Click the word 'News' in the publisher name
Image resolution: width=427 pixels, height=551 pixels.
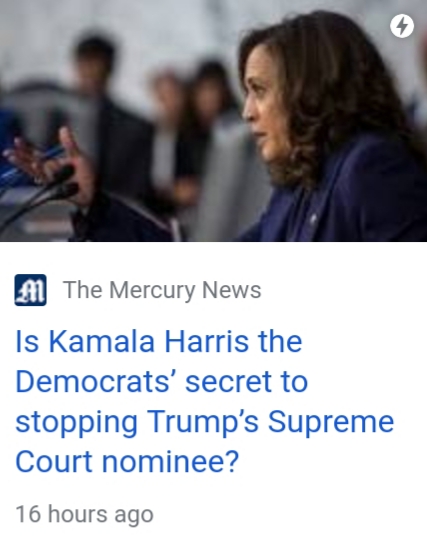point(231,290)
